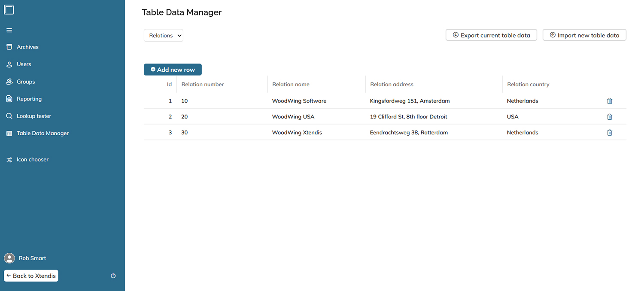The height and width of the screenshot is (291, 644).
Task: Click the Archives box icon
Action: (9, 47)
